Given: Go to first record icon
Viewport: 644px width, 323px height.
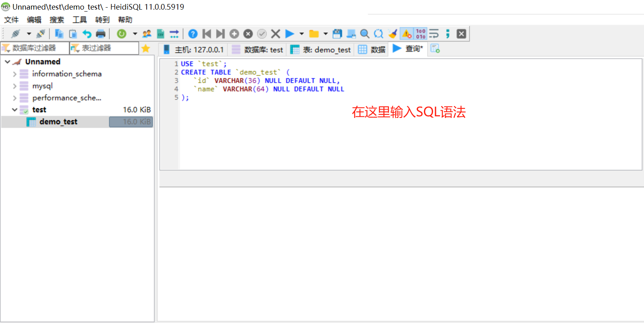Looking at the screenshot, I should point(207,34).
